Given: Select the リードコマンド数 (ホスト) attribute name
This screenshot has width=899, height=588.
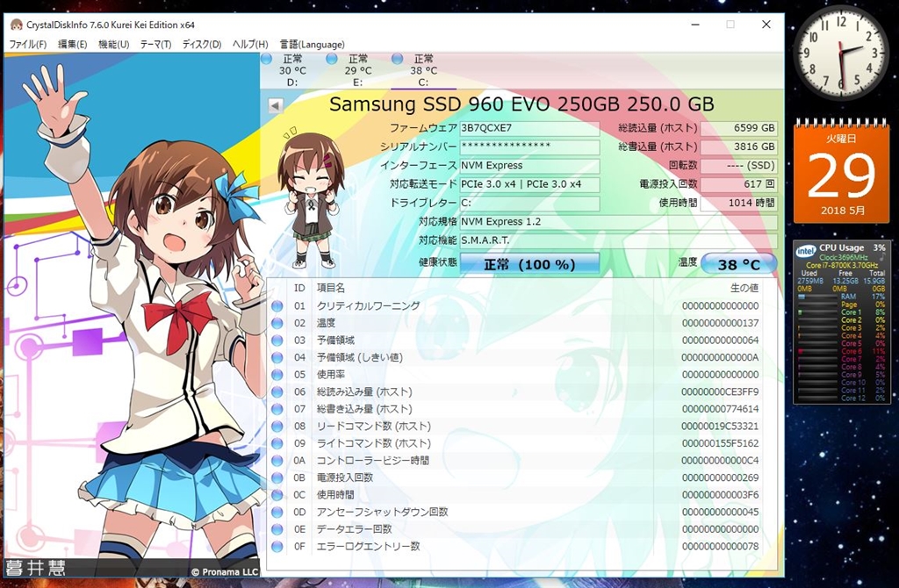Looking at the screenshot, I should pos(374,427).
